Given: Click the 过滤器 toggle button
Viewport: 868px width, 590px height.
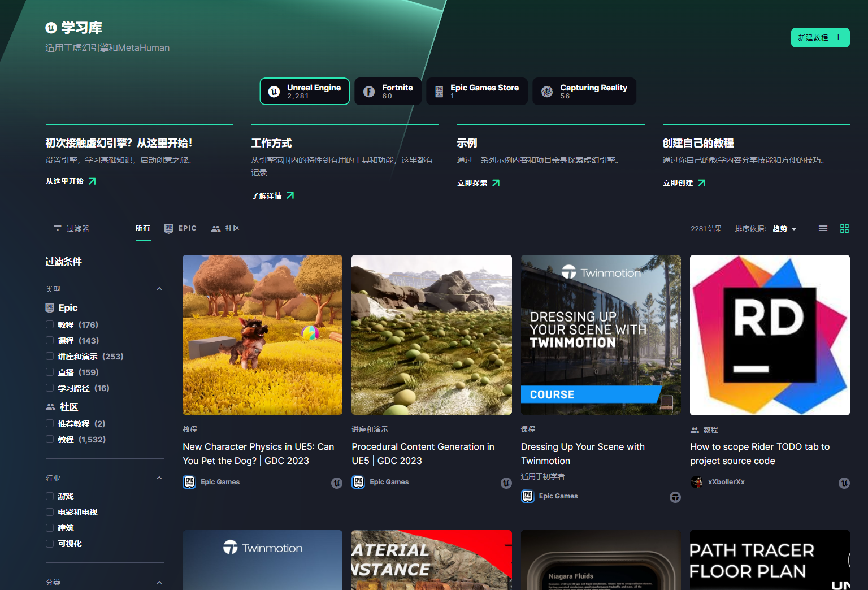Looking at the screenshot, I should click(x=71, y=228).
